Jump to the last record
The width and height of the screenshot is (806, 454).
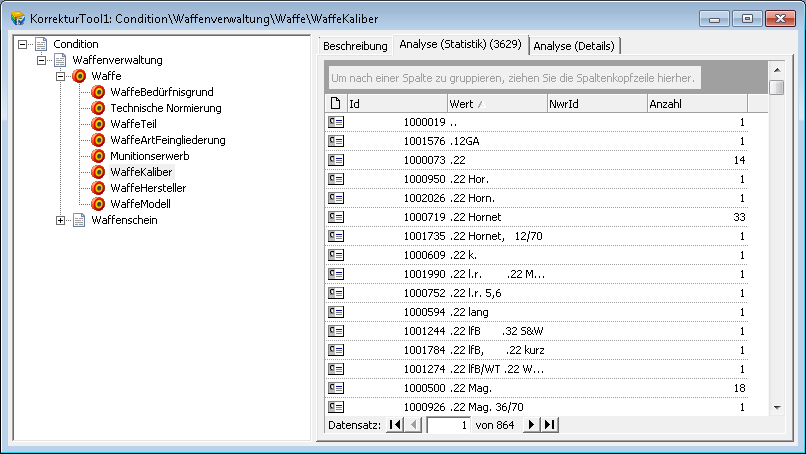[x=549, y=425]
